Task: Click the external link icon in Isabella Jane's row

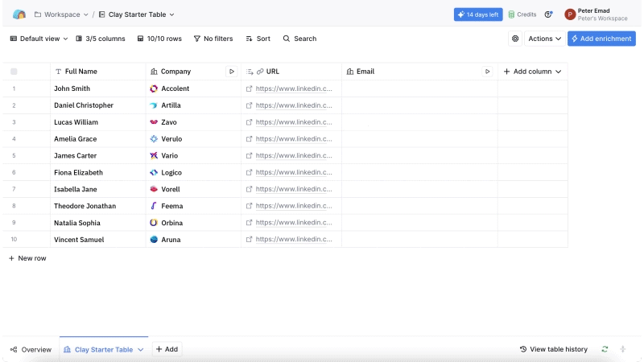Action: 249,189
